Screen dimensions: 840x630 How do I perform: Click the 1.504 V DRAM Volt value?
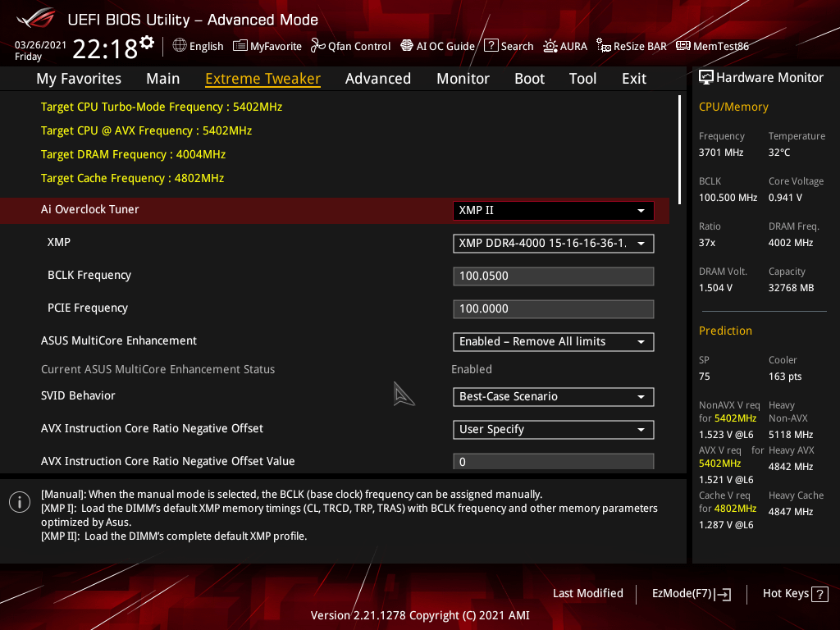(715, 288)
